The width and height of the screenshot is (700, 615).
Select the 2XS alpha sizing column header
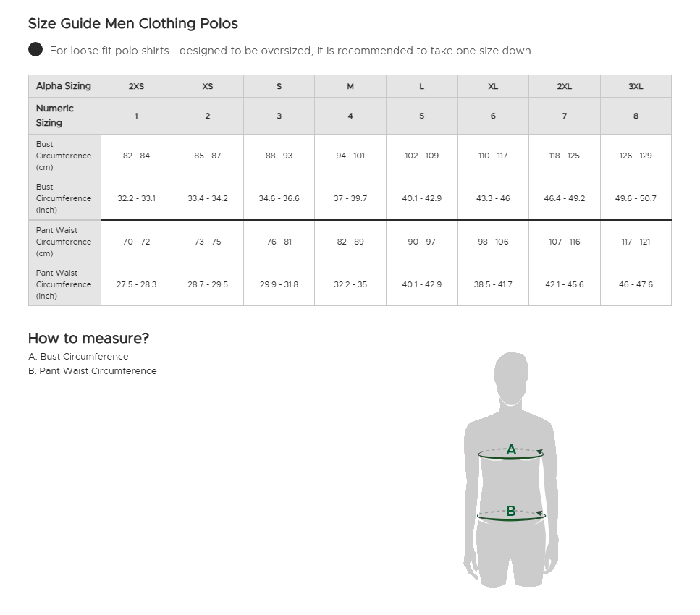coord(136,86)
